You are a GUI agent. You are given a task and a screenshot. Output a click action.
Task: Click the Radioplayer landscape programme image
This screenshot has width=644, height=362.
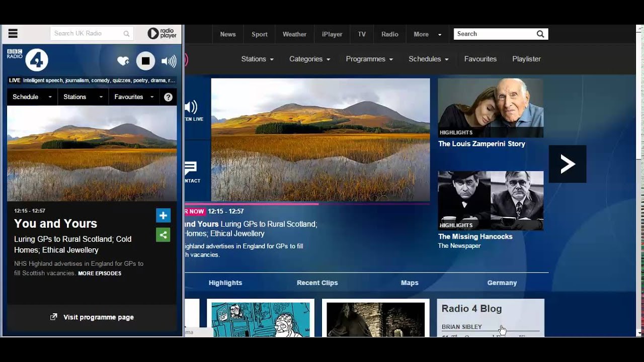[92, 153]
